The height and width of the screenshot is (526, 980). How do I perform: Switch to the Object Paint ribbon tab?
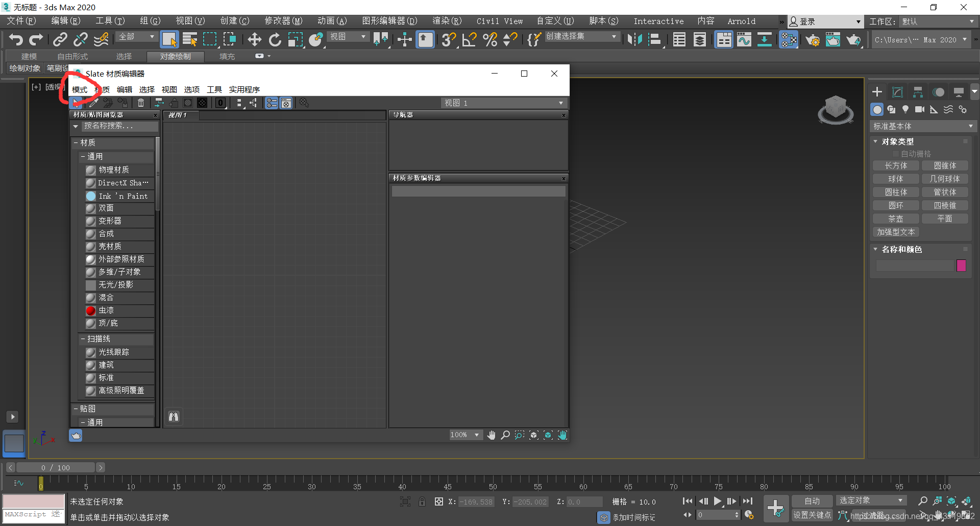tap(176, 56)
